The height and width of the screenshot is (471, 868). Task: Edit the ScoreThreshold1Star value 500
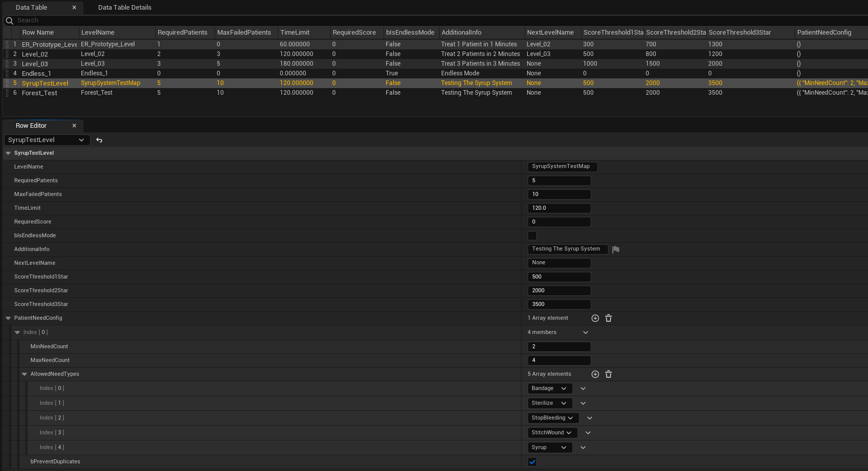coord(559,277)
